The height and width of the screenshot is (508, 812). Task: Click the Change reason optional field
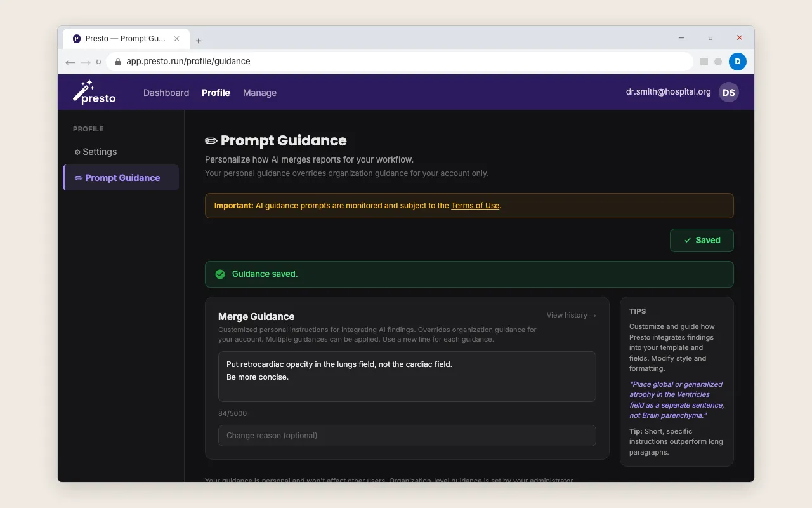(407, 436)
